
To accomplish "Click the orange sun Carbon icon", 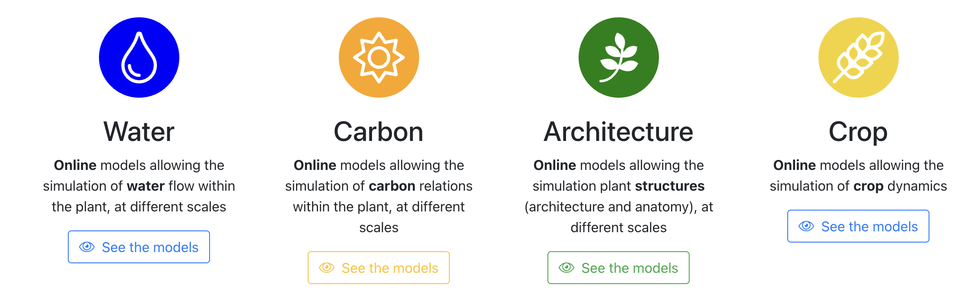I will point(379,58).
